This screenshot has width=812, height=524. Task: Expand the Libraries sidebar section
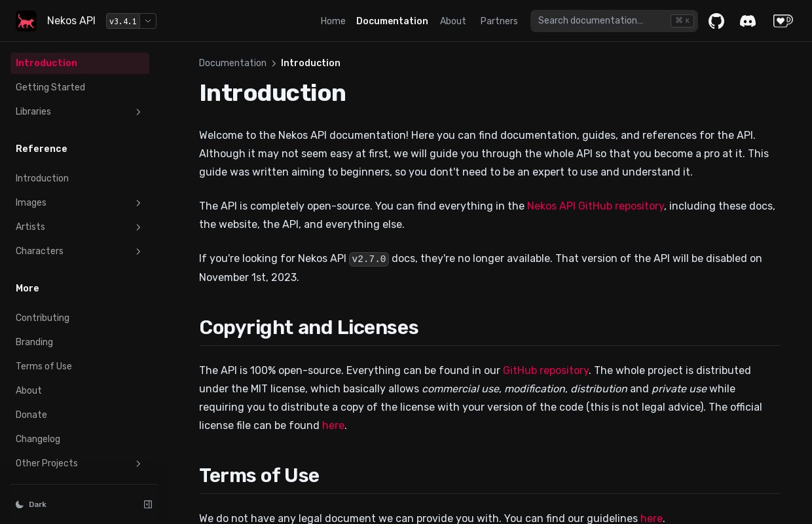pos(80,111)
